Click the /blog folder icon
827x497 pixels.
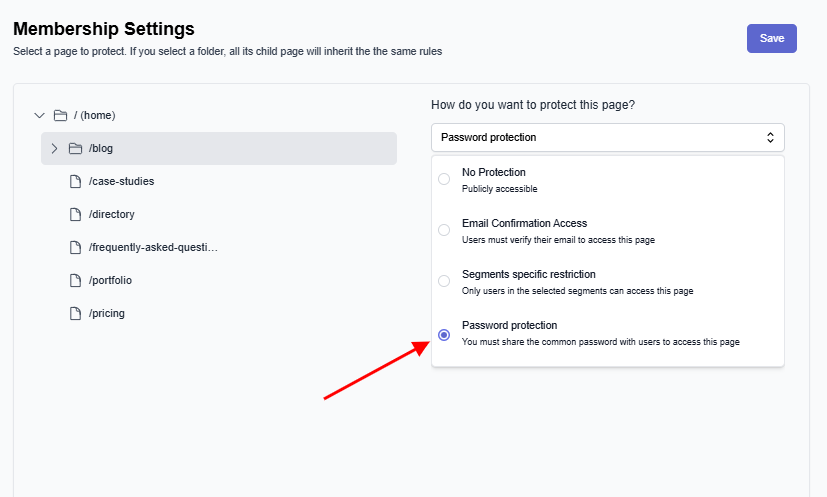pos(75,148)
